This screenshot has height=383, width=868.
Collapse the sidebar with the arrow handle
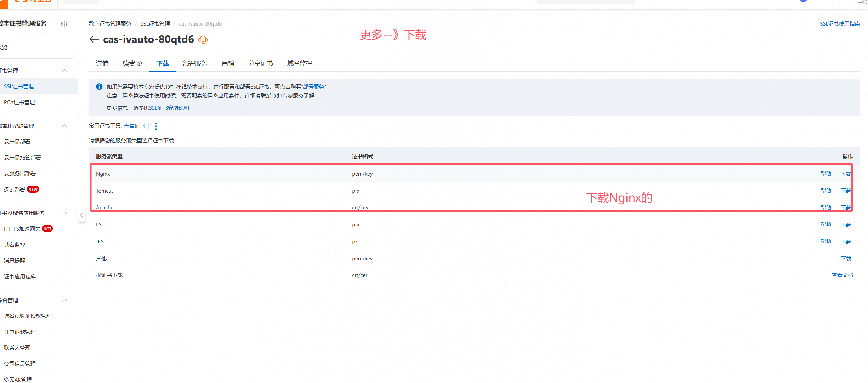[x=81, y=215]
